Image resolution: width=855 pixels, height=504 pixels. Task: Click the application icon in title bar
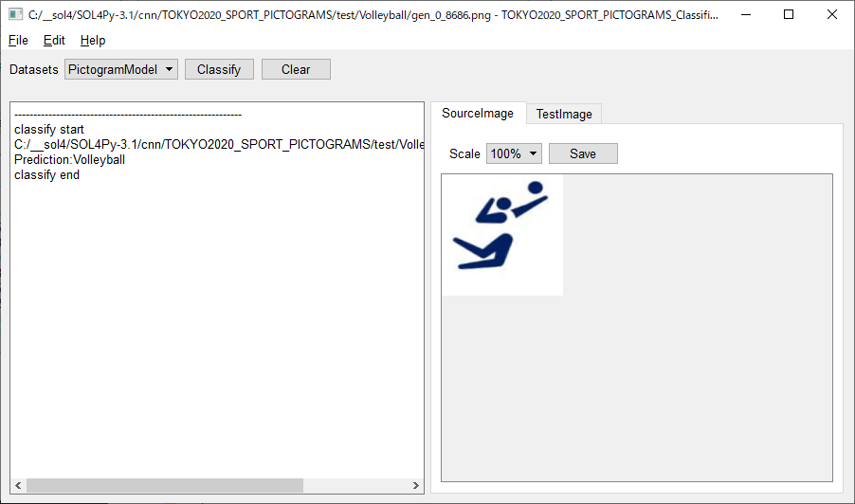[x=16, y=15]
